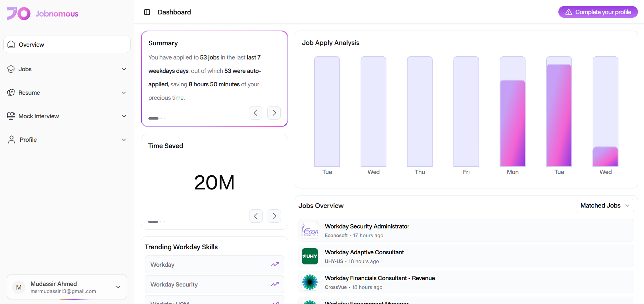Click the CrossVue company logo
The height and width of the screenshot is (304, 644).
click(310, 282)
